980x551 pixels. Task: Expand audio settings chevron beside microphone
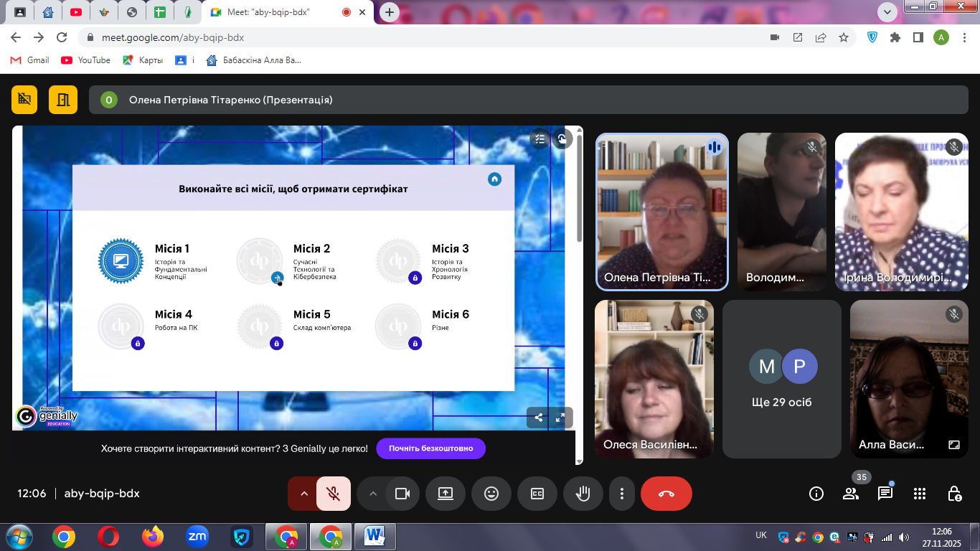[x=303, y=494]
